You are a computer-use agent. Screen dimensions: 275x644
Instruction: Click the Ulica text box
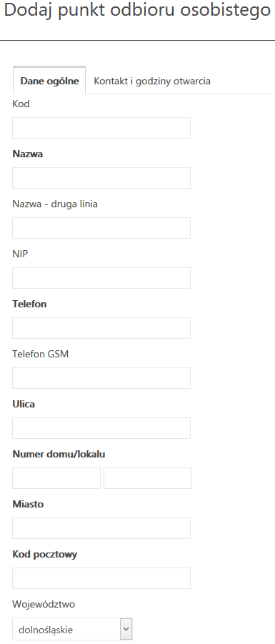click(x=101, y=428)
